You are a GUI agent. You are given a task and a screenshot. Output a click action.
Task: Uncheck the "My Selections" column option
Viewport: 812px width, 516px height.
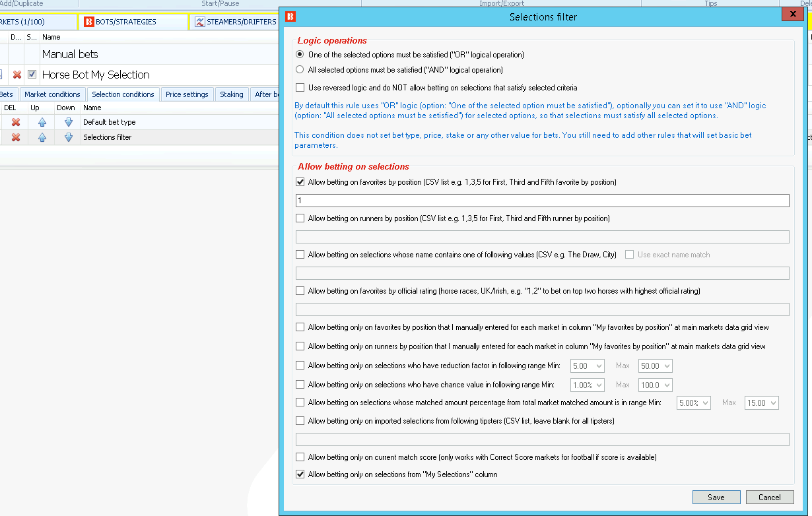coord(300,474)
